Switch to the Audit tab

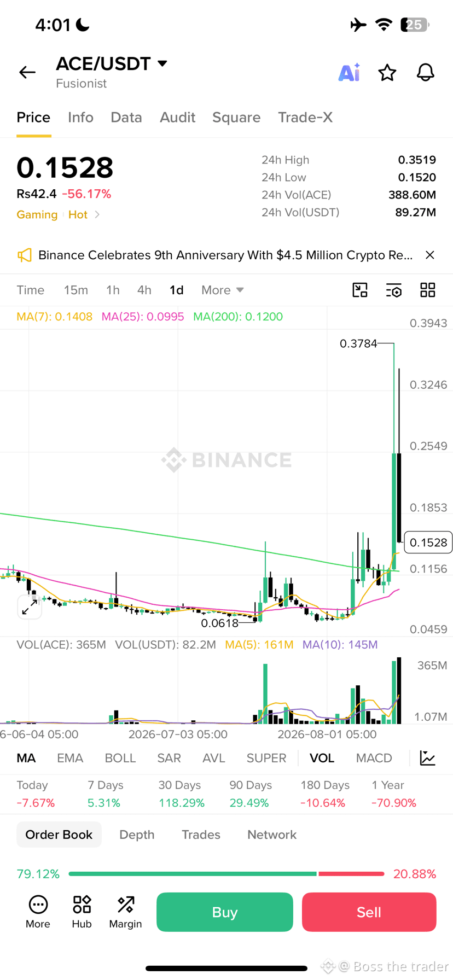click(177, 117)
